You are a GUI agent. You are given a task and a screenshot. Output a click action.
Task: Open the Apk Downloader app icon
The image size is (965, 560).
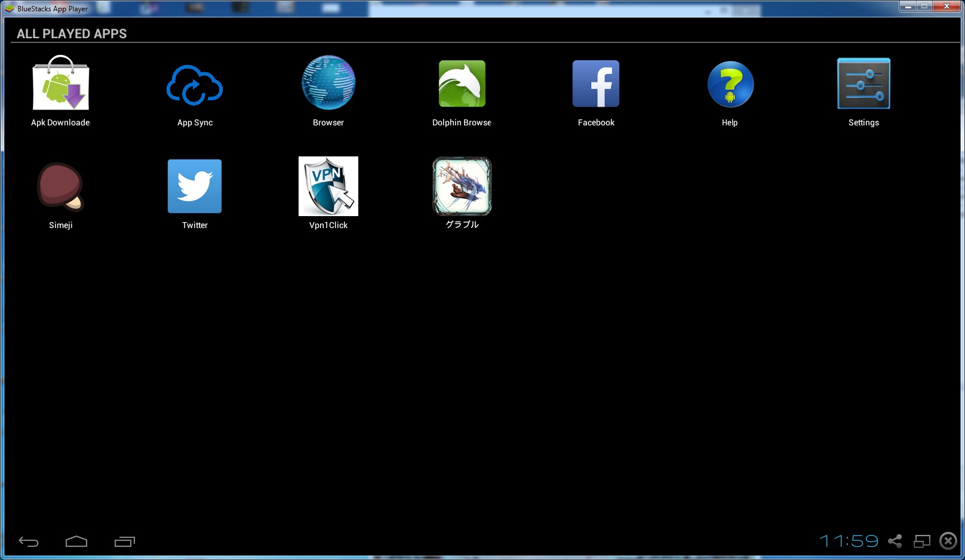click(60, 82)
